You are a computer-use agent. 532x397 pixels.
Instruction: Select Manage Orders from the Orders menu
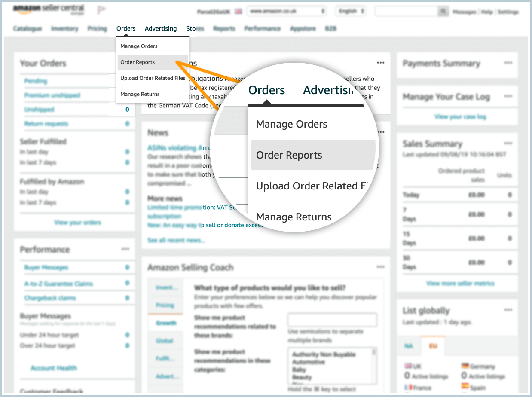[x=139, y=46]
